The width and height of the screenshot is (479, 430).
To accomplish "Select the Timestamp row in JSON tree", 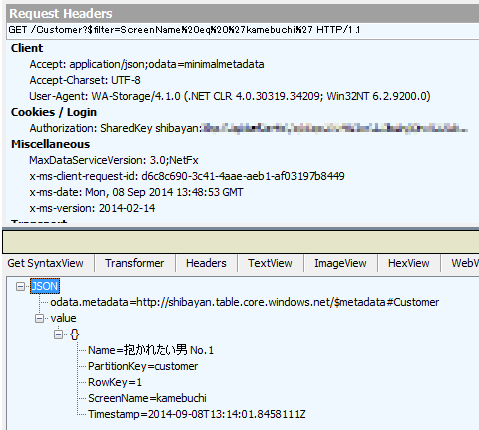I will tap(197, 414).
